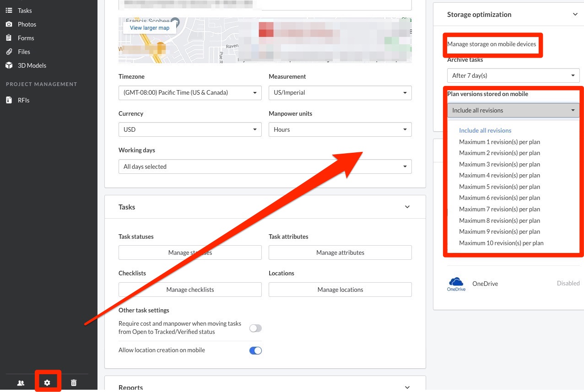
Task: Open Photos from the sidebar
Action: point(27,24)
